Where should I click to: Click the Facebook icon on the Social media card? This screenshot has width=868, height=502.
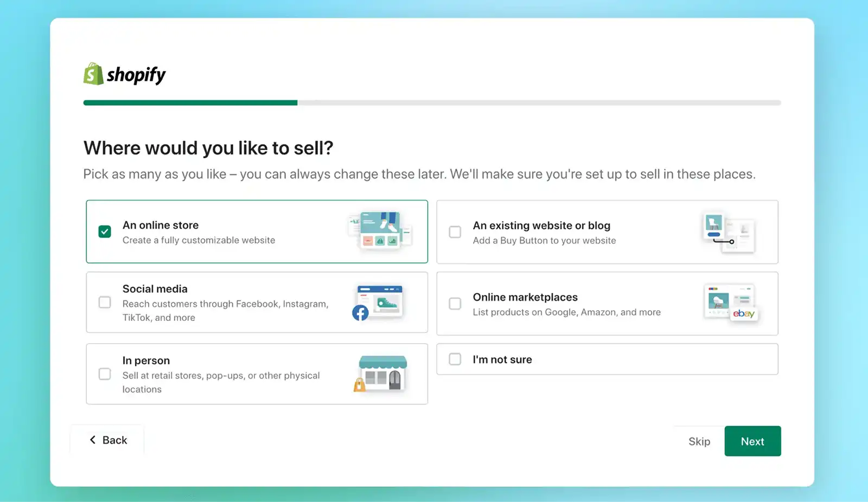(x=361, y=313)
